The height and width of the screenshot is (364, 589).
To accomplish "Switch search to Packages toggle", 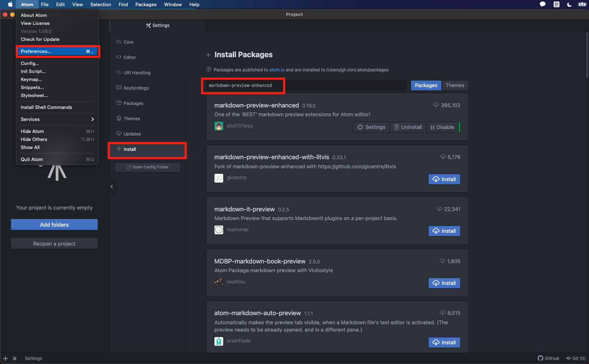I will pyautogui.click(x=426, y=85).
